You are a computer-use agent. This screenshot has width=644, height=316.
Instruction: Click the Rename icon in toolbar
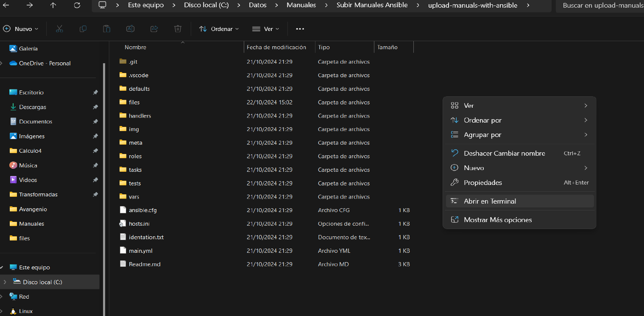[130, 29]
